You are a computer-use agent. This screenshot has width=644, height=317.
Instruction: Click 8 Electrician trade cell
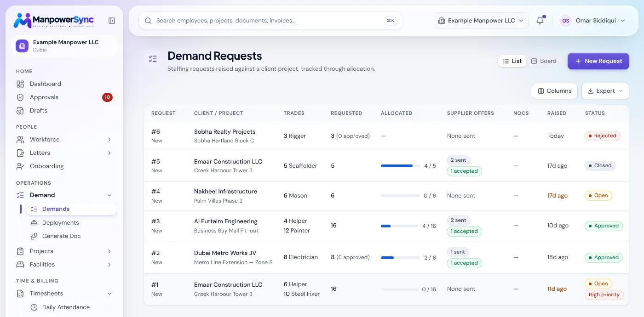coord(301,257)
